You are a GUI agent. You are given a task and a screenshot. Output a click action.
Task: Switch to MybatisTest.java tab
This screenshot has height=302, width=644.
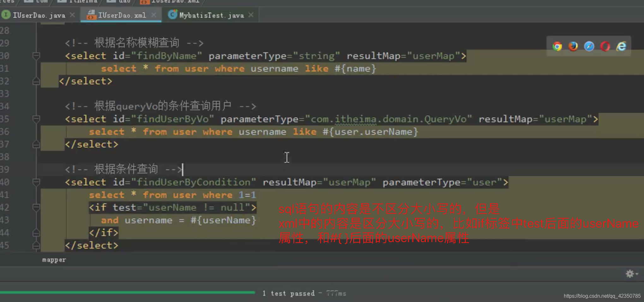click(x=211, y=15)
